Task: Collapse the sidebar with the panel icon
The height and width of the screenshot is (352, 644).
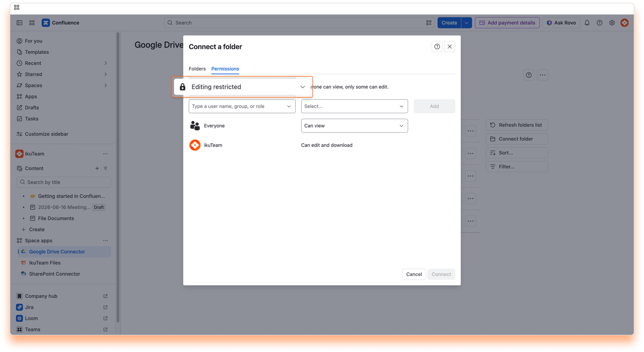Action: pos(19,23)
